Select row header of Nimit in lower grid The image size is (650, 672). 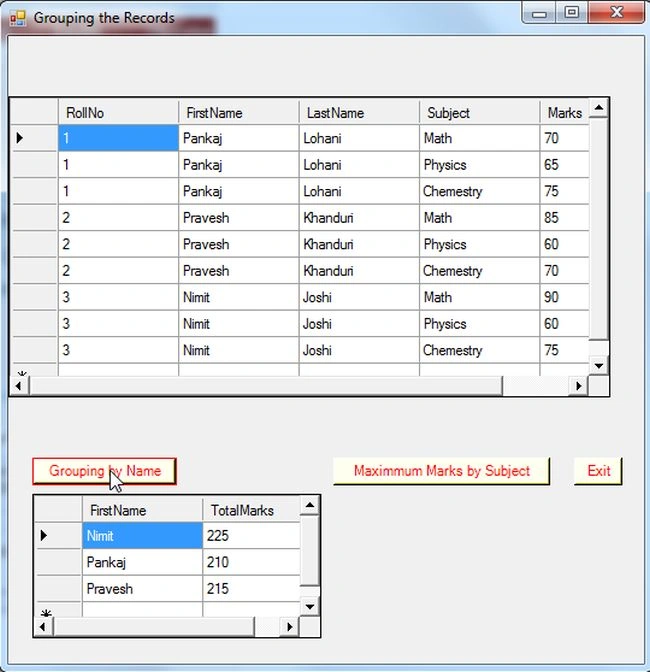pyautogui.click(x=58, y=535)
